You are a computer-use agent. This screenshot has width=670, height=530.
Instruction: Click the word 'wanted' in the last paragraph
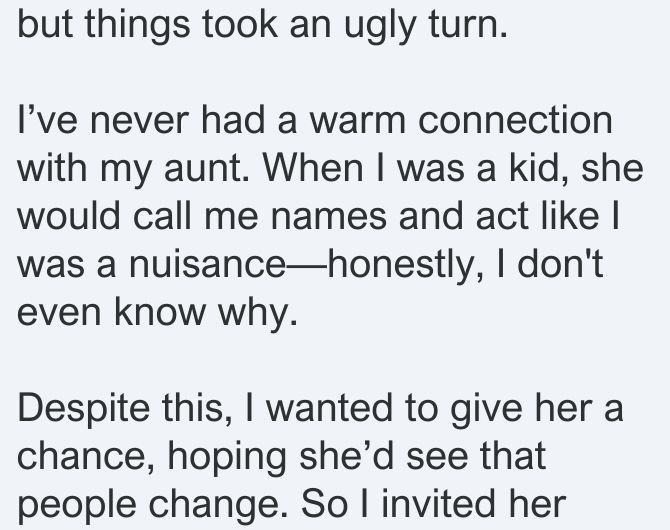pyautogui.click(x=329, y=409)
